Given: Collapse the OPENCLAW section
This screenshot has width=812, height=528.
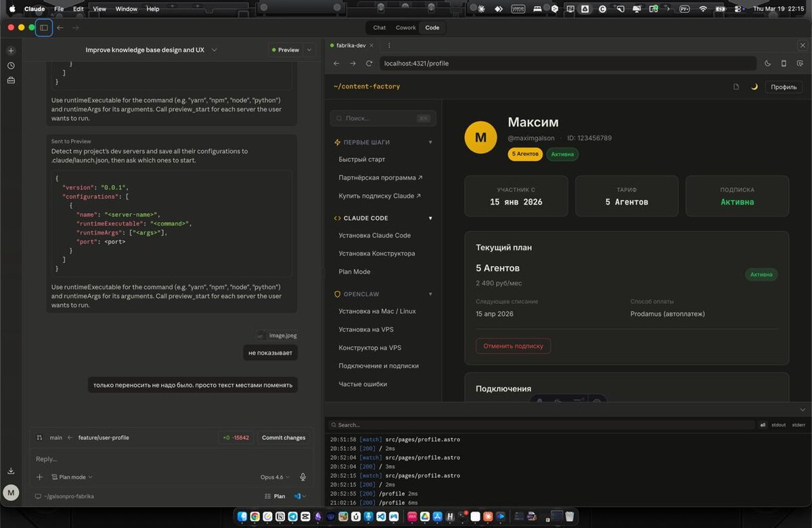Looking at the screenshot, I should point(430,294).
